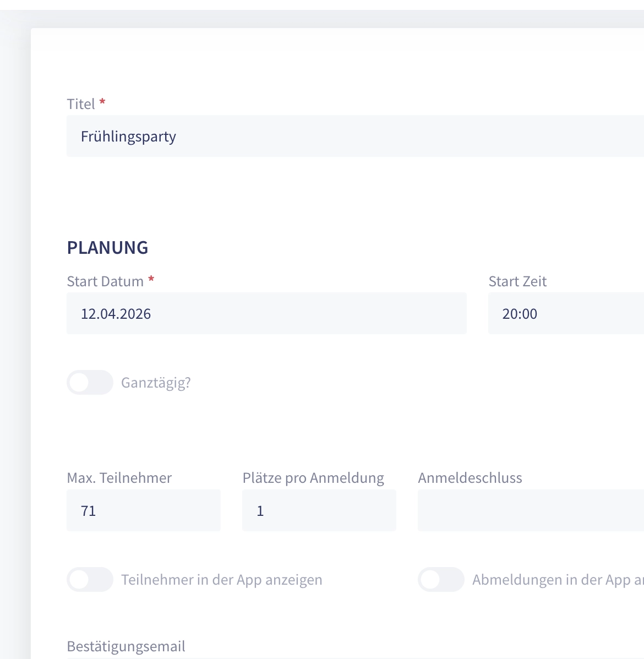The width and height of the screenshot is (644, 659).
Task: Click the Plätze pro Anmeldung label text
Action: coord(313,478)
